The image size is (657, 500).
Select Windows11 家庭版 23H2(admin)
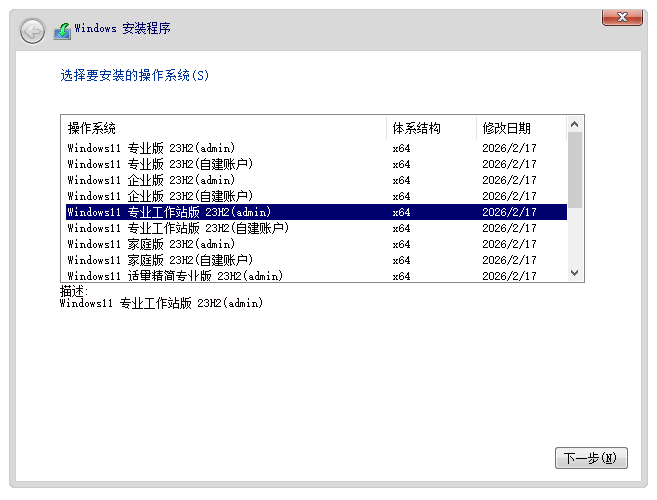point(151,244)
